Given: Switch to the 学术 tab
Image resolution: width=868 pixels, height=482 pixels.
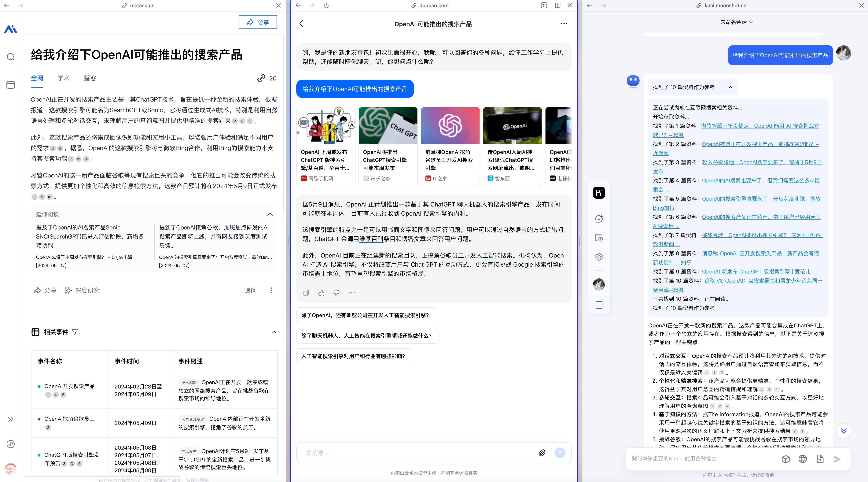Looking at the screenshot, I should pos(63,78).
